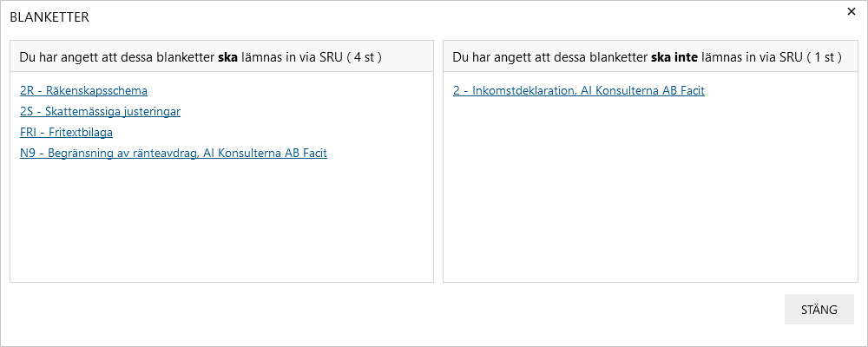Click the BLANKETTER dialog title
This screenshot has width=868, height=347.
click(x=49, y=17)
